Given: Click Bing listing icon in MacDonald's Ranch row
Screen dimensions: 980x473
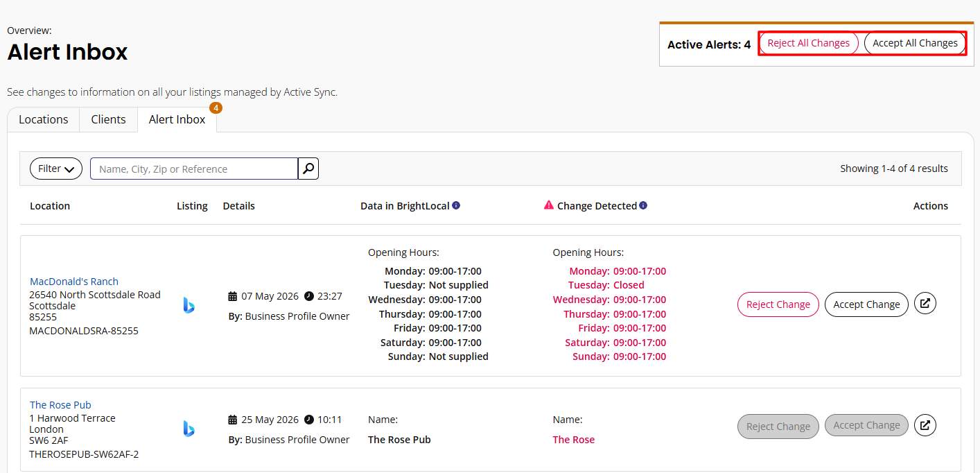Looking at the screenshot, I should [x=189, y=305].
